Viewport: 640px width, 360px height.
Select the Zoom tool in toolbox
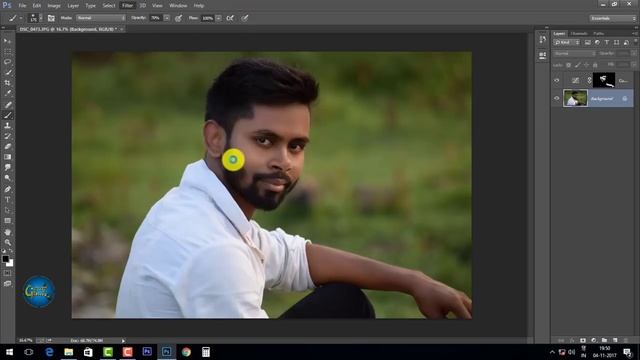[7, 242]
